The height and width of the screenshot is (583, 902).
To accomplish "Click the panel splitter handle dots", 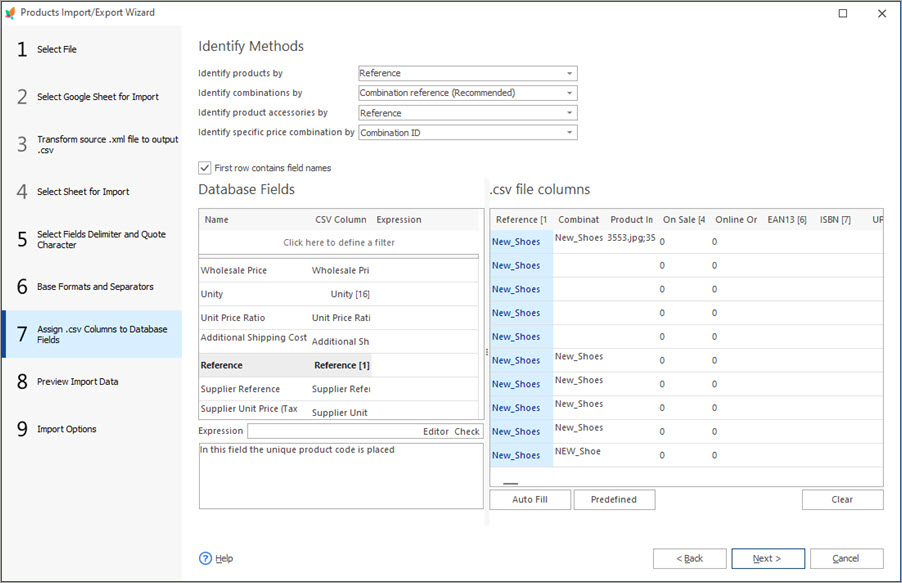I will tap(487, 352).
